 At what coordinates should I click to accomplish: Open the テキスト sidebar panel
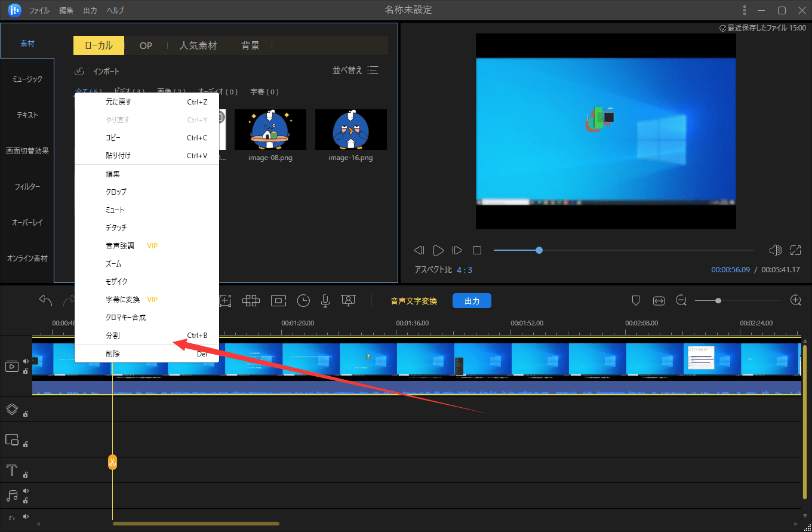click(27, 115)
